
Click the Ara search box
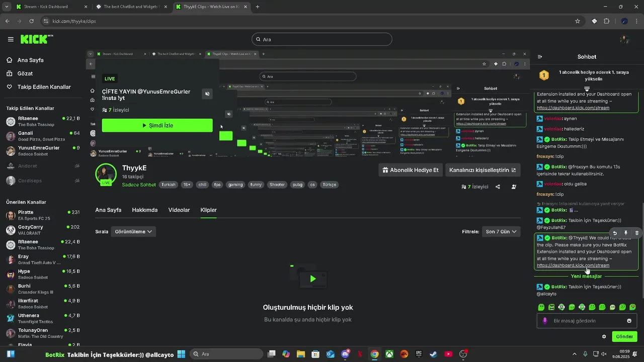[x=322, y=39]
